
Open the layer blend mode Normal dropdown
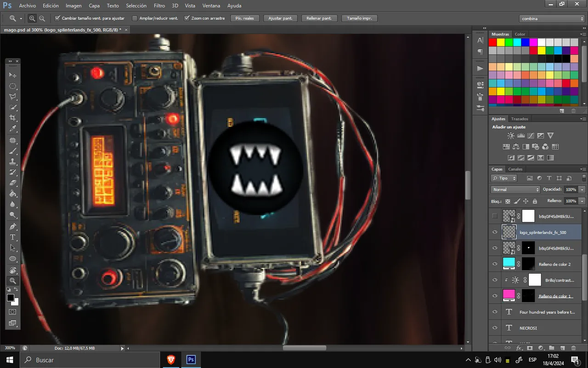[515, 190]
